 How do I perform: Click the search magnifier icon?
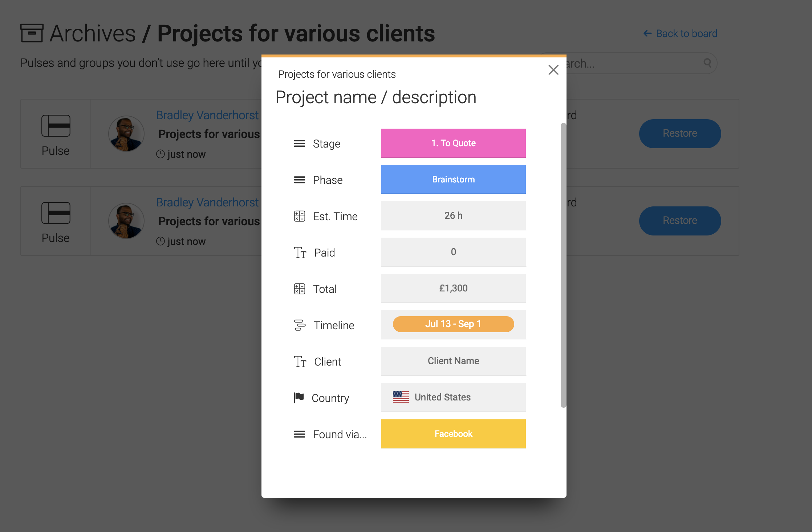(x=707, y=63)
